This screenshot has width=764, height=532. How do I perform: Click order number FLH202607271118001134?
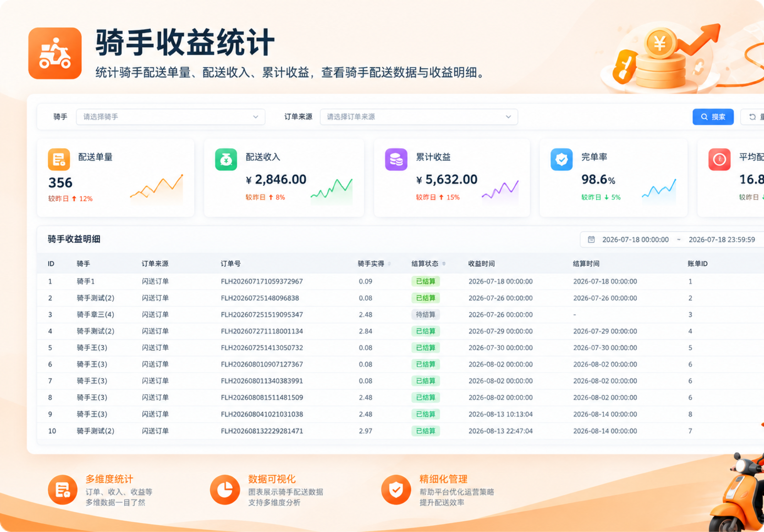coord(262,331)
